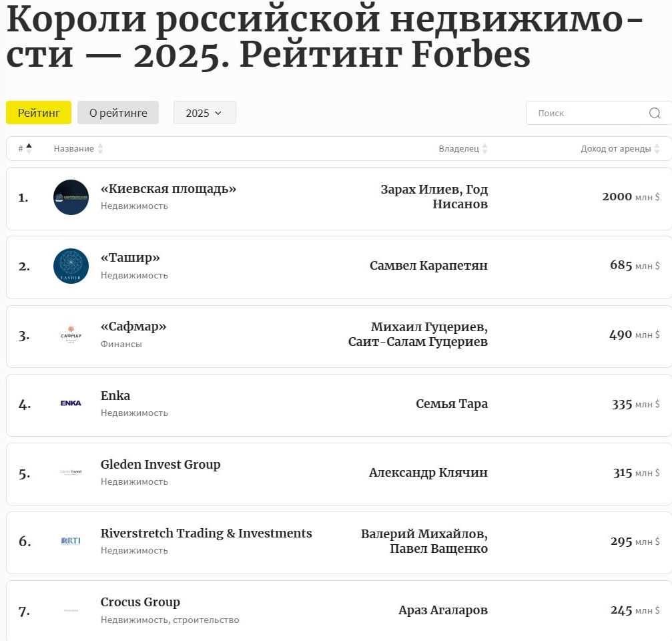Select owner Араз Агаларов
The image size is (672, 641).
[443, 610]
